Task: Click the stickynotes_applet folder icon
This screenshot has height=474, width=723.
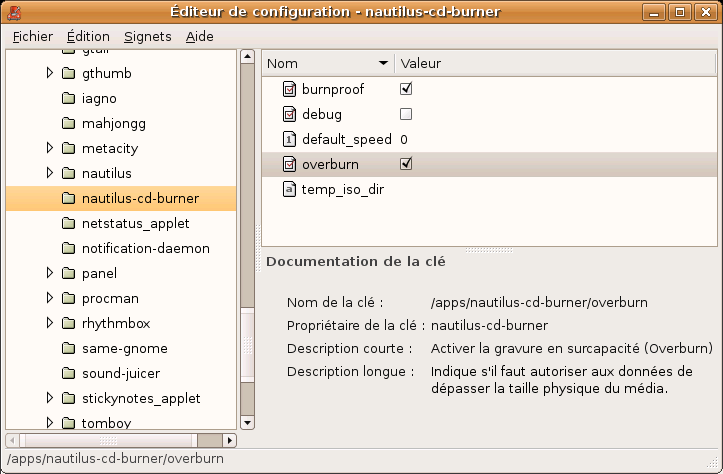Action: [69, 398]
